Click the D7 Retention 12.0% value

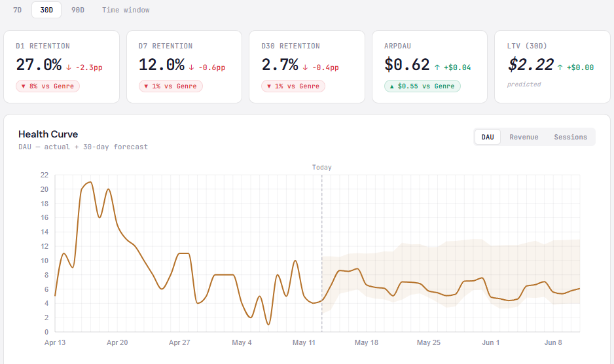(x=161, y=65)
